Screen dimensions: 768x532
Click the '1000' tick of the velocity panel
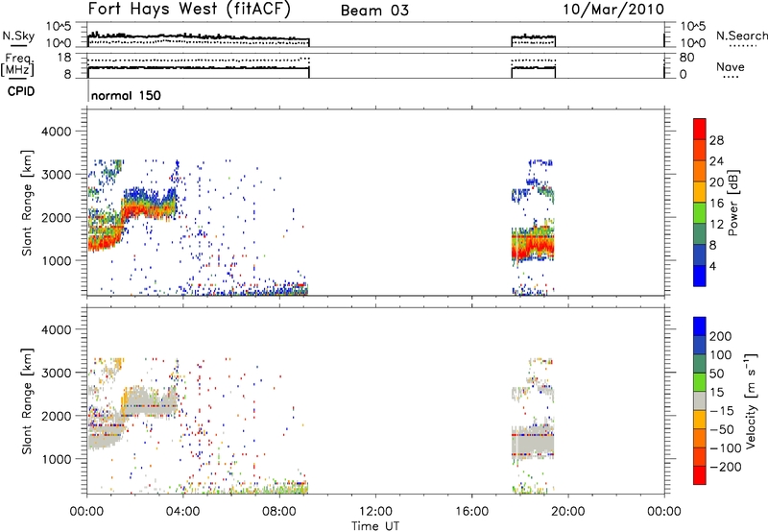(x=56, y=459)
